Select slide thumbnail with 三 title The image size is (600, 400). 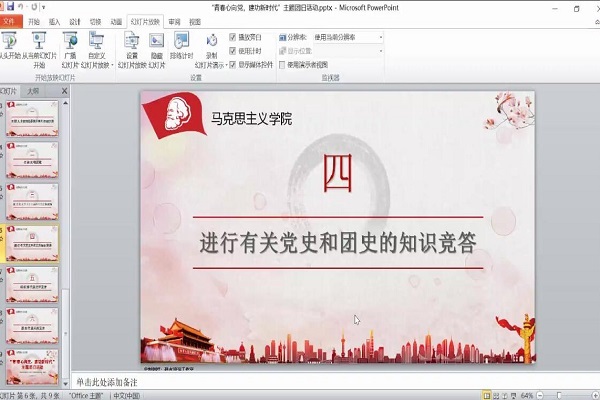(x=32, y=201)
